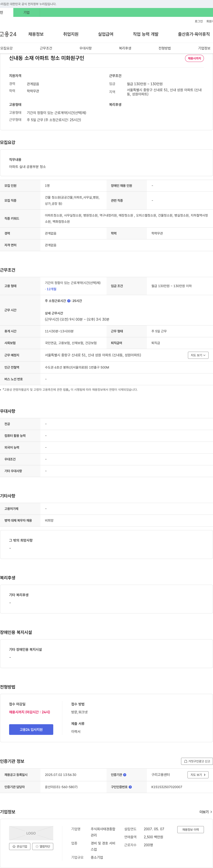Click the 주 소정근로시간 help question icon
The height and width of the screenshot is (868, 213).
[69, 301]
